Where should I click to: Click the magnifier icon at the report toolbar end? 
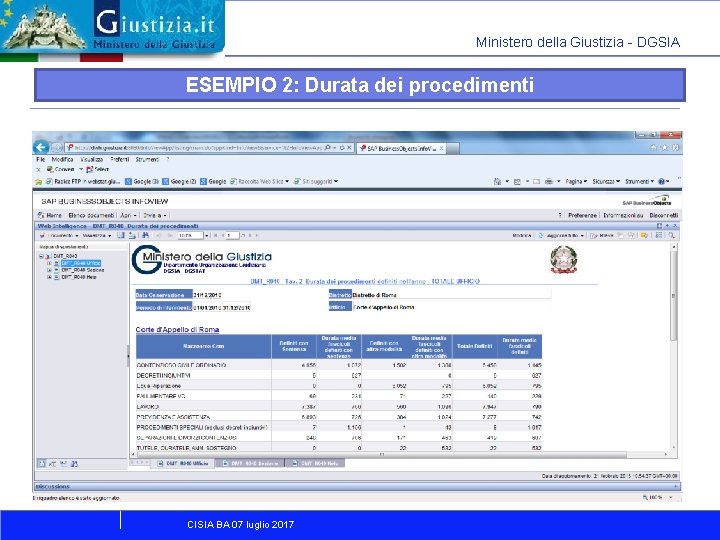click(x=671, y=236)
